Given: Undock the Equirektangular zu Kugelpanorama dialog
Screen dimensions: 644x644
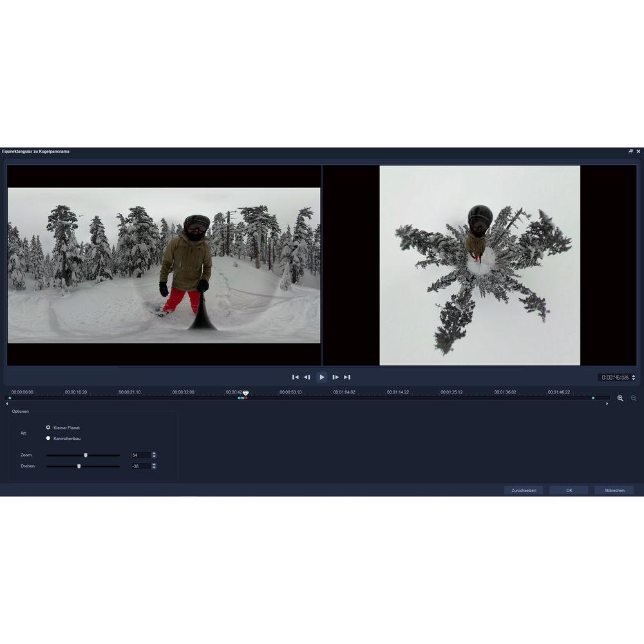Looking at the screenshot, I should tap(632, 151).
